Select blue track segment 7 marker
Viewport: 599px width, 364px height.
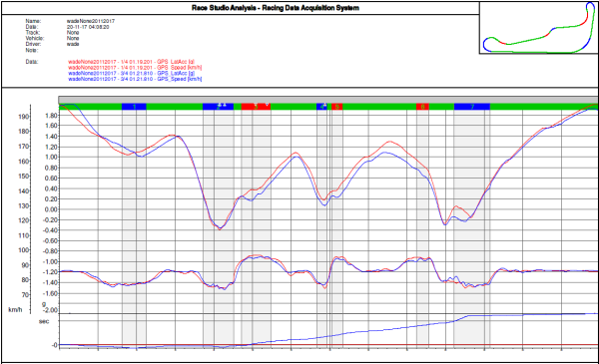[472, 107]
